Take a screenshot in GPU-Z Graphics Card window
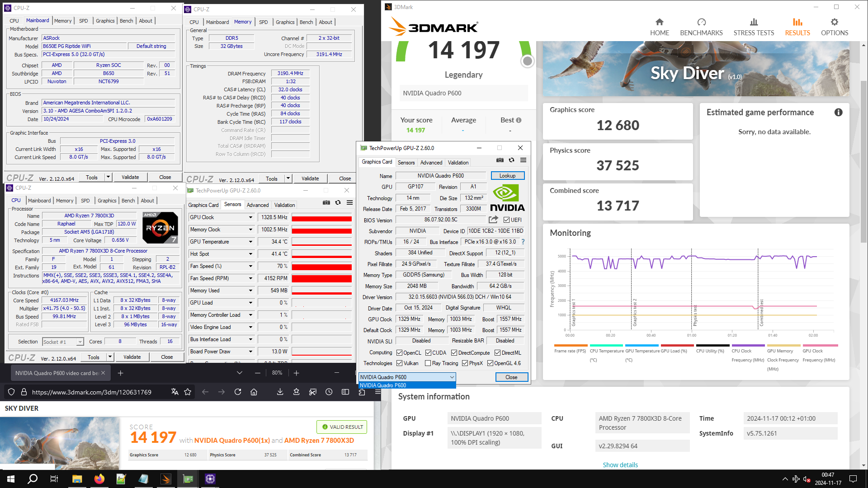The image size is (868, 488). pos(500,160)
